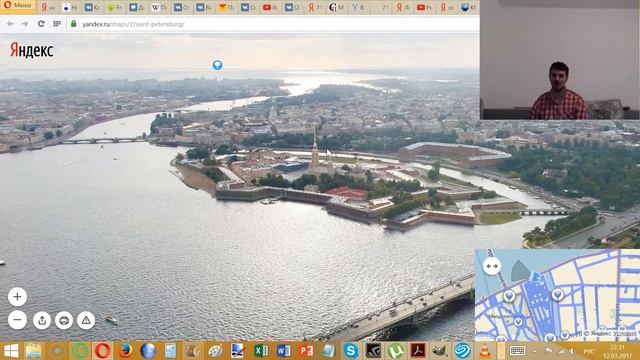
Task: Go forward with browser forward arrow
Action: pyautogui.click(x=25, y=24)
